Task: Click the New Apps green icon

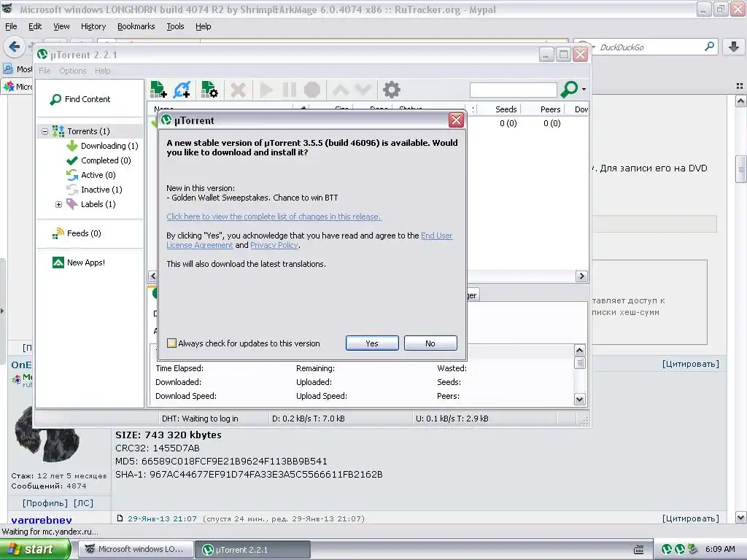Action: pos(58,262)
